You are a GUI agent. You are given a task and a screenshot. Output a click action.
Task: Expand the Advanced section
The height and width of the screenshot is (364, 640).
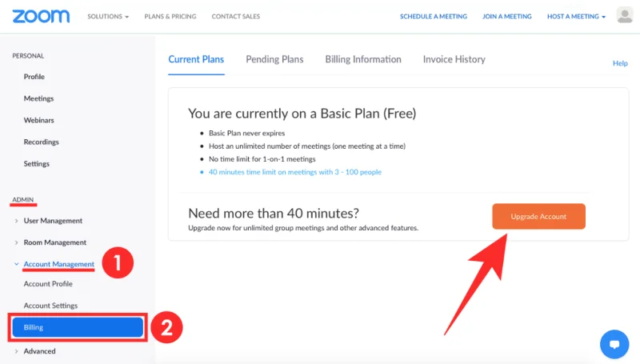39,351
